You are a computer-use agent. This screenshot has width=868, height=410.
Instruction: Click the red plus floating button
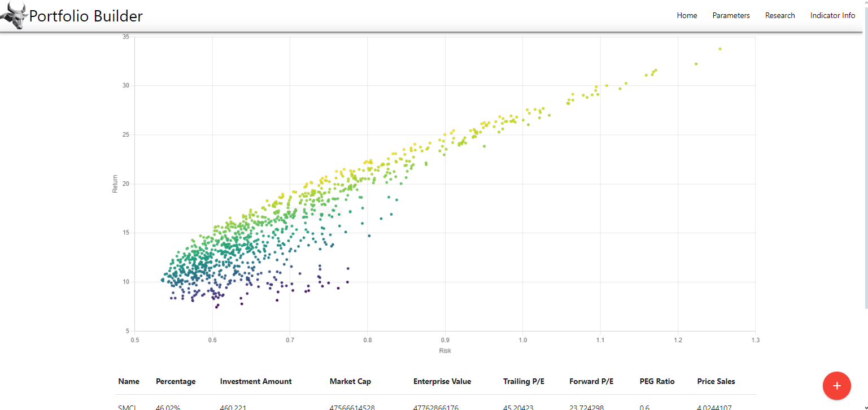coord(837,386)
